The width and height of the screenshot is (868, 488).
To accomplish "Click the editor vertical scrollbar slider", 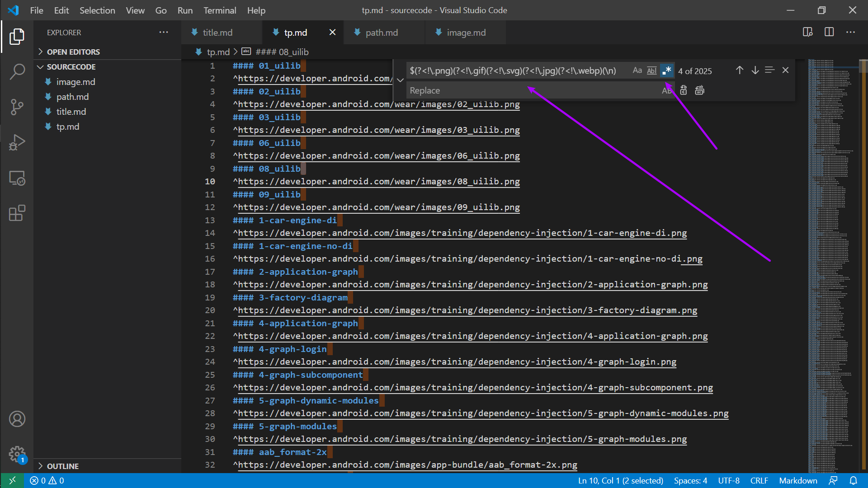I will 863,66.
